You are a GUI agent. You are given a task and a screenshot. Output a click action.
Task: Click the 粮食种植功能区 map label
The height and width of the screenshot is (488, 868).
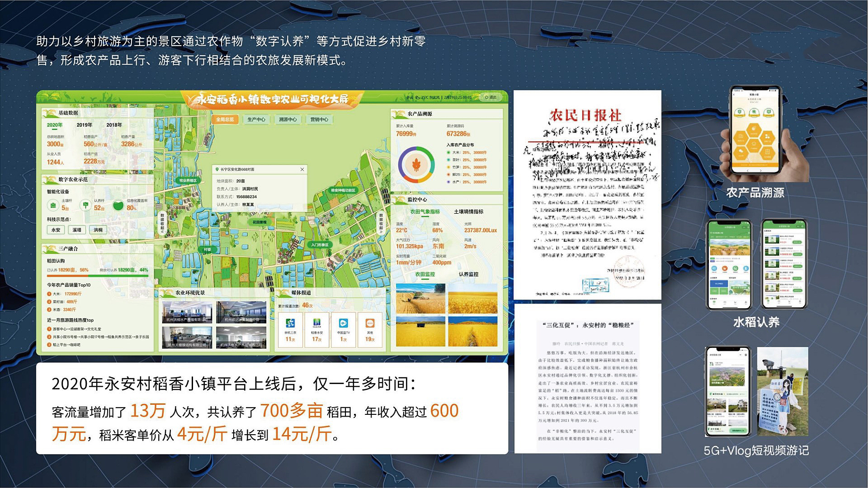pyautogui.click(x=344, y=191)
